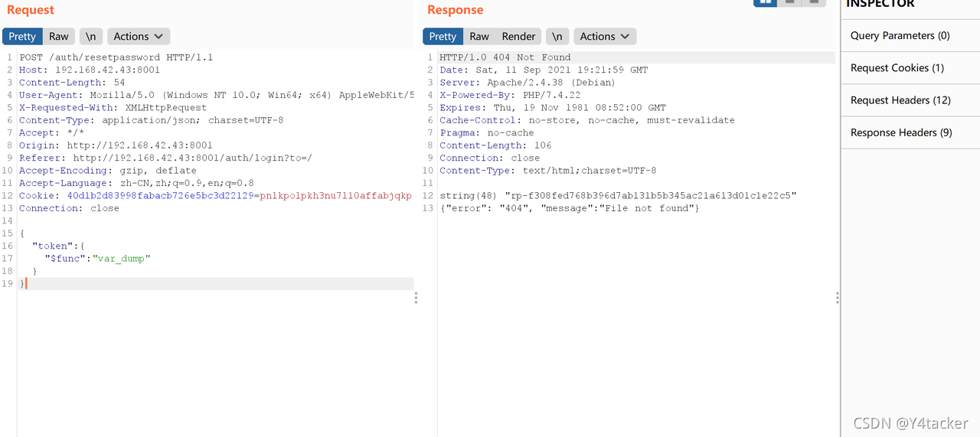Viewport: 980px width, 437px height.
Task: Click the Host header line in request
Action: coord(90,70)
